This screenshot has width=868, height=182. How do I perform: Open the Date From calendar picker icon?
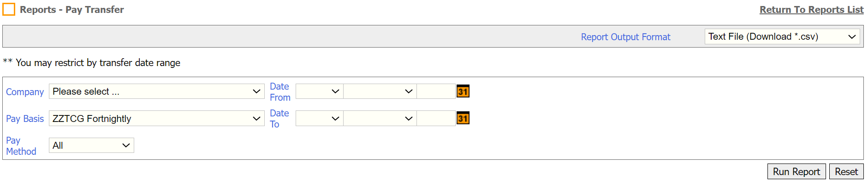click(463, 91)
